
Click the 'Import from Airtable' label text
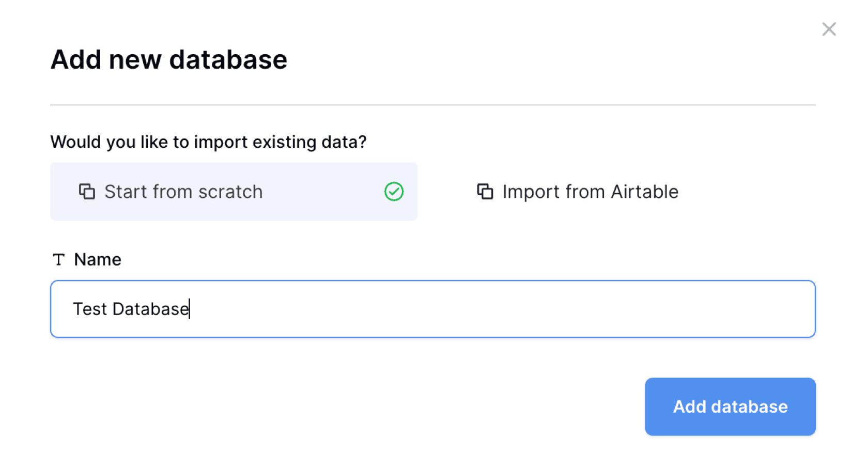pyautogui.click(x=590, y=192)
